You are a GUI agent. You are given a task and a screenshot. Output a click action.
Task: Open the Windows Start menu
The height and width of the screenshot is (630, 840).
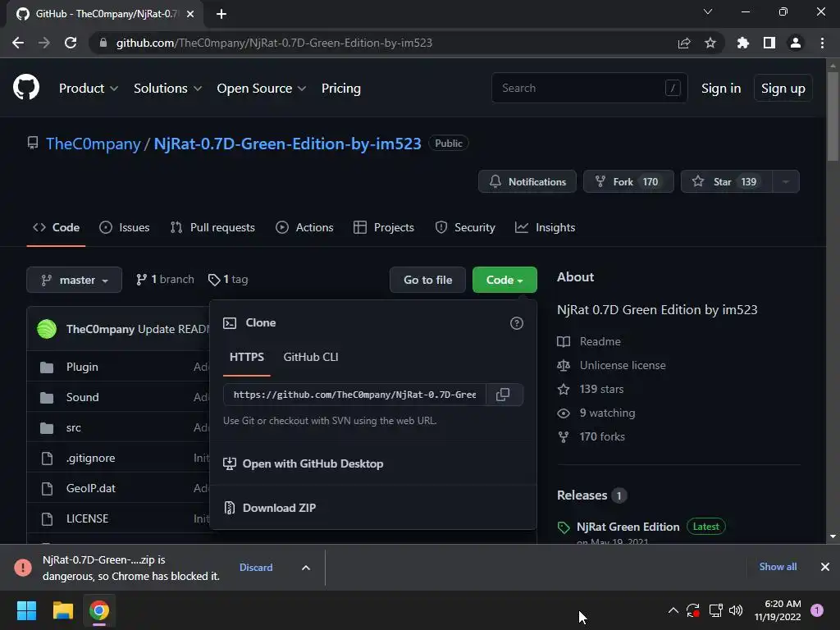[26, 610]
